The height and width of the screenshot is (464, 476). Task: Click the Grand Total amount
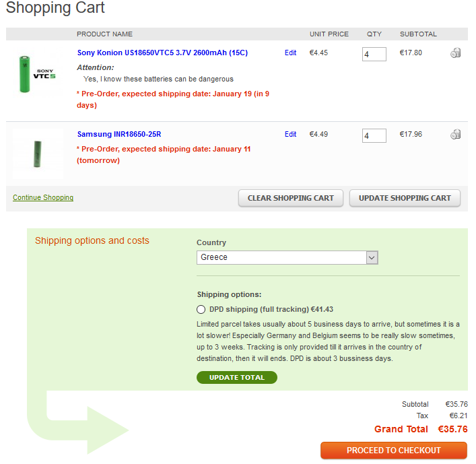click(x=452, y=429)
